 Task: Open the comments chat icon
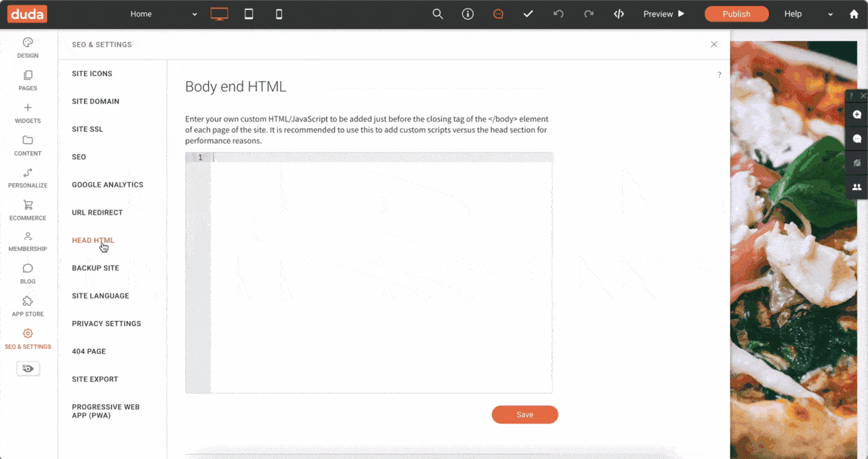click(x=498, y=14)
